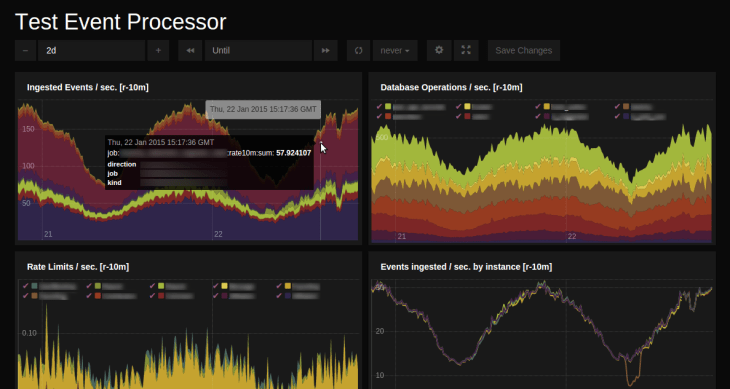The height and width of the screenshot is (389, 730).
Task: Focus the 'Until' end time input field
Action: (258, 50)
